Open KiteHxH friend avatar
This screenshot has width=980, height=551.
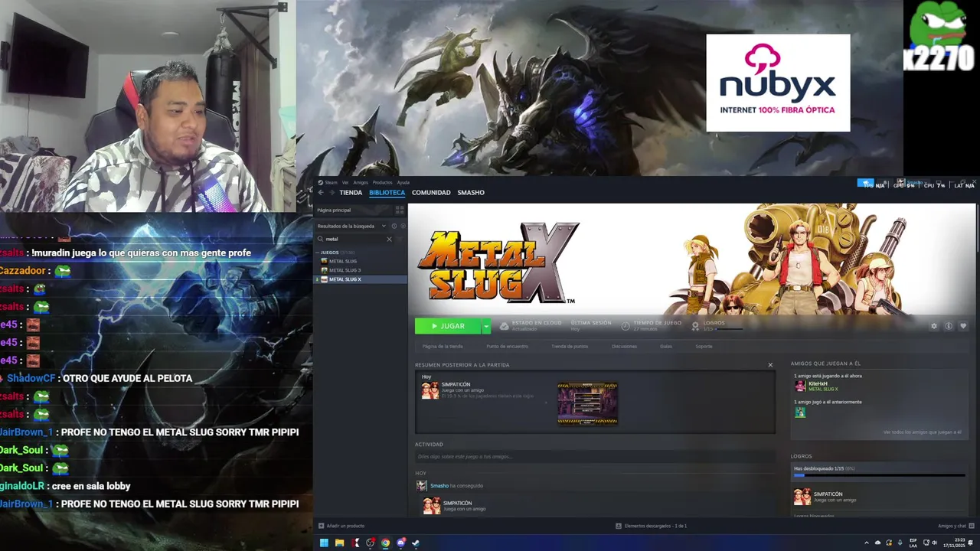point(800,386)
